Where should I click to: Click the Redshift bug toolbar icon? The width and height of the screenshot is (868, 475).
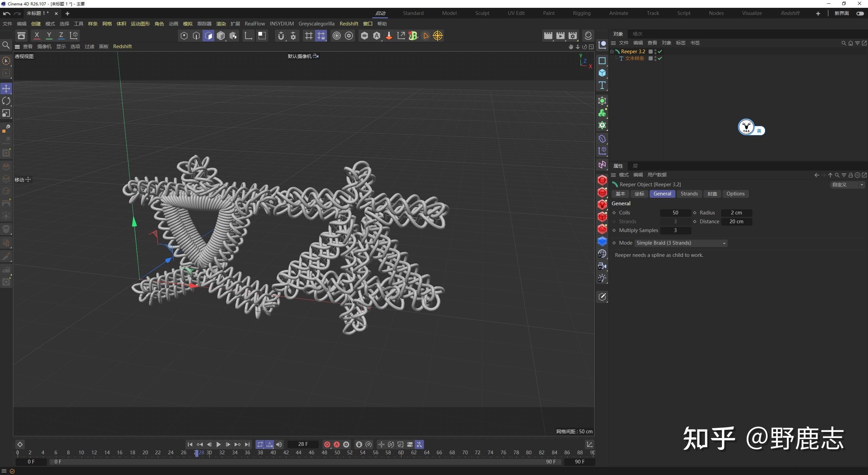[x=413, y=36]
